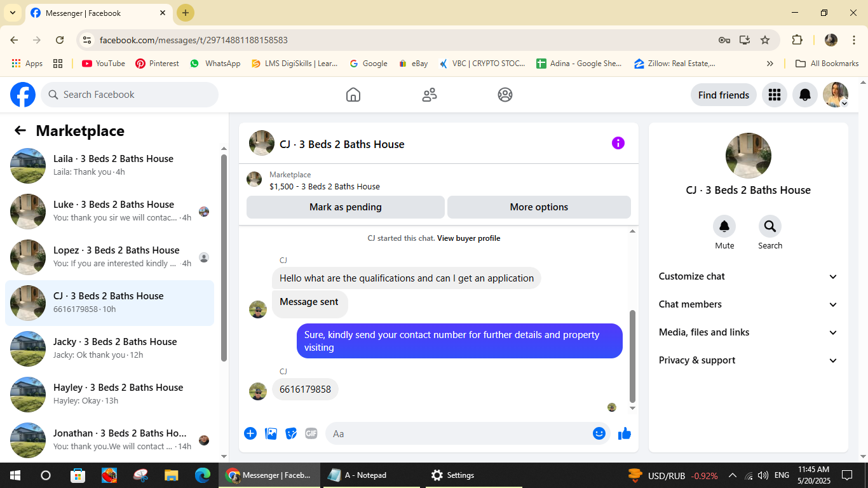Open chat with Lopez in the list
The height and width of the screenshot is (488, 868).
point(109,257)
